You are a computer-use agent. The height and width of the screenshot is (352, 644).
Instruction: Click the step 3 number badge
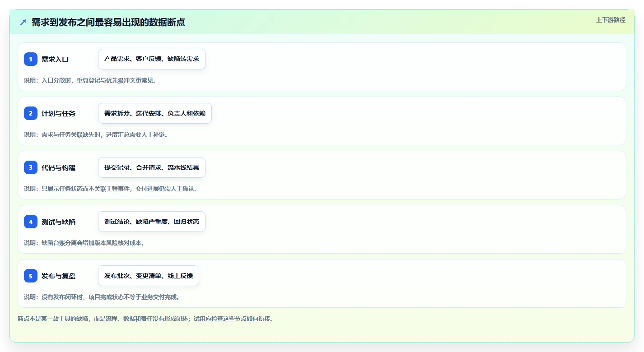[x=31, y=167]
